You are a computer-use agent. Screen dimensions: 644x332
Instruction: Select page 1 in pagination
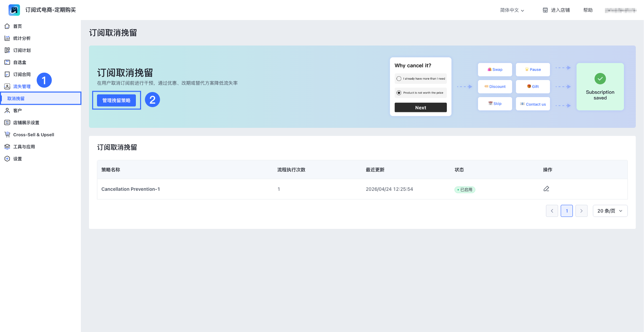coord(567,211)
